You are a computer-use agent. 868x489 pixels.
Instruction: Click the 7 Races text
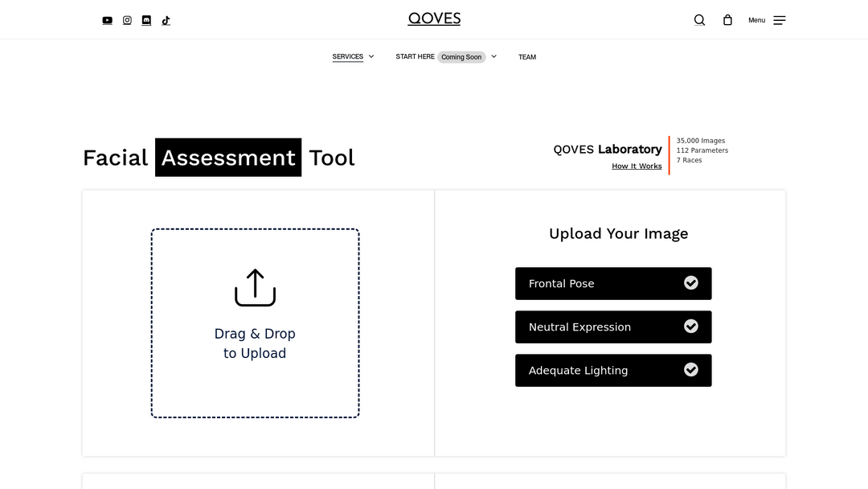689,160
